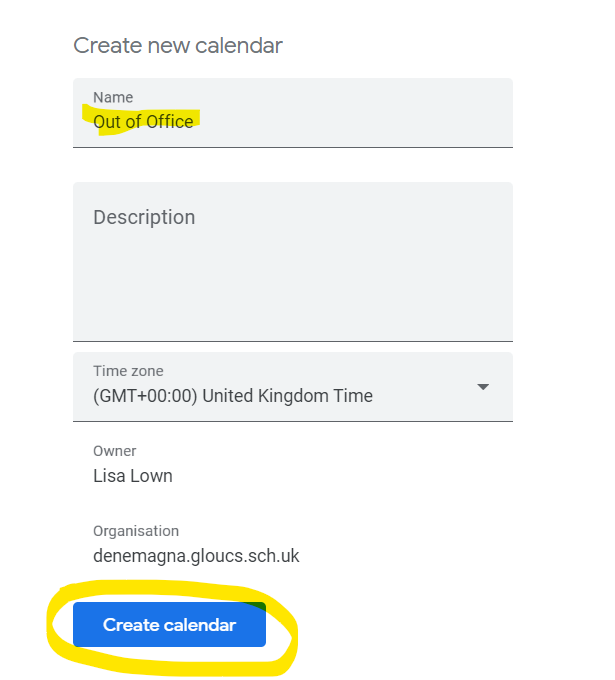Click the green corner behind Create calendar button

point(261,606)
